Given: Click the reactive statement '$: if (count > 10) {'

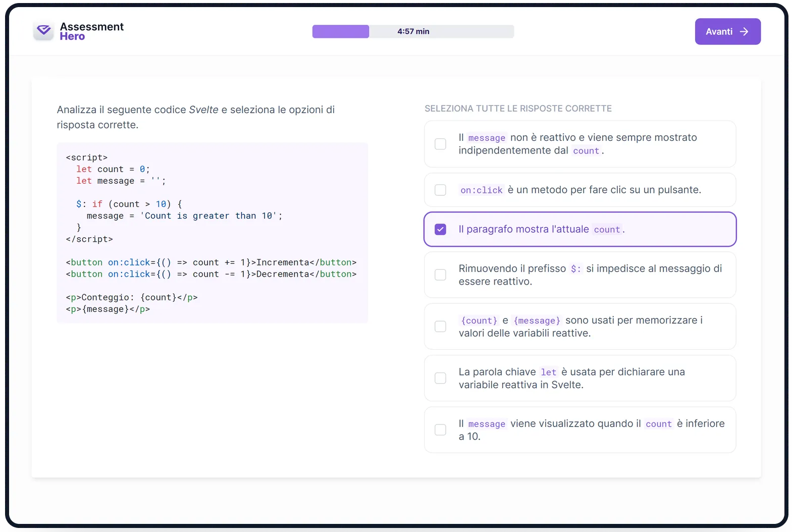Looking at the screenshot, I should 129,204.
